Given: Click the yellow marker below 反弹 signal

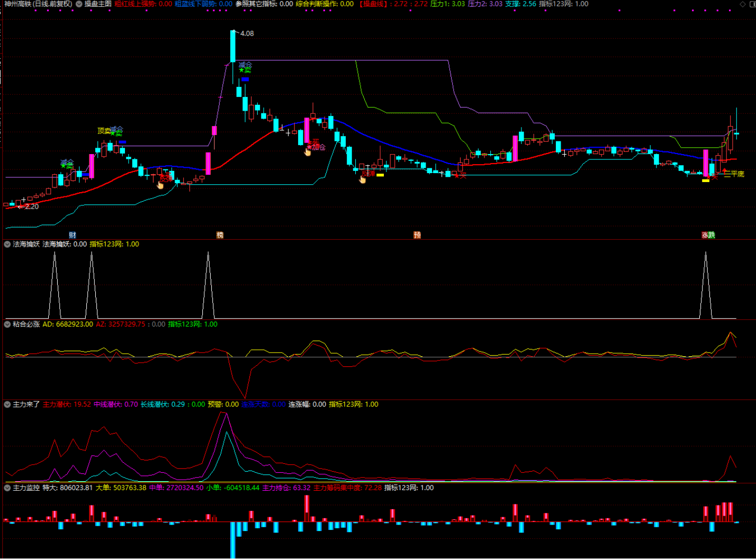Looking at the screenshot, I should coord(380,175).
